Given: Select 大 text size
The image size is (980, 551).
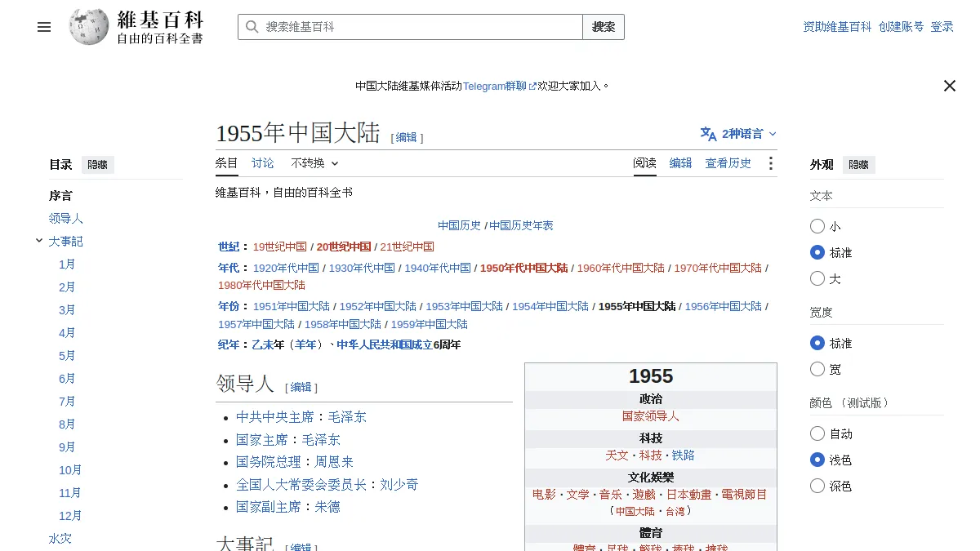Looking at the screenshot, I should 817,278.
